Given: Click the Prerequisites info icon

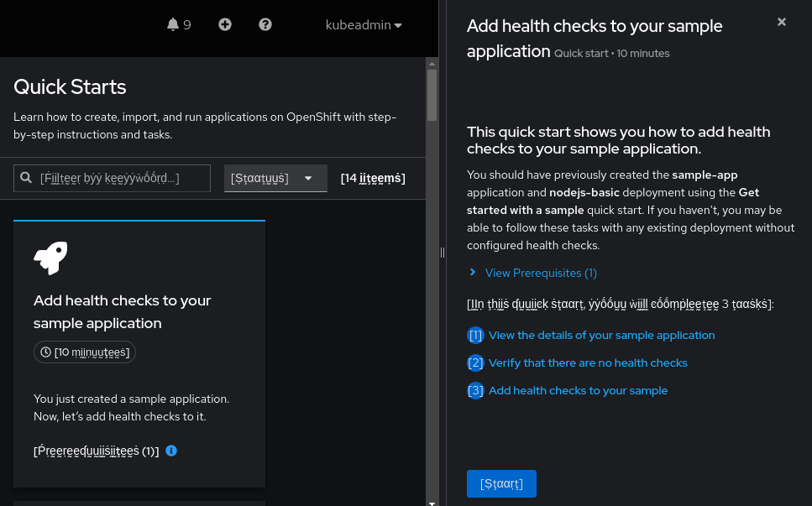Looking at the screenshot, I should click(x=171, y=451).
